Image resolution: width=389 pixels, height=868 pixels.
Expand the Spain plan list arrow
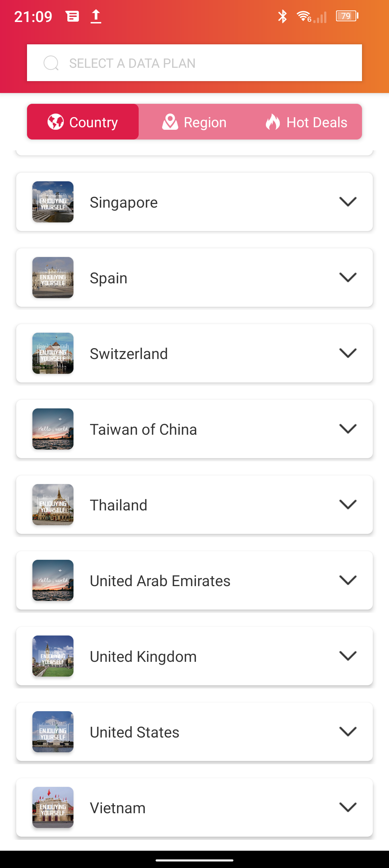click(x=348, y=278)
